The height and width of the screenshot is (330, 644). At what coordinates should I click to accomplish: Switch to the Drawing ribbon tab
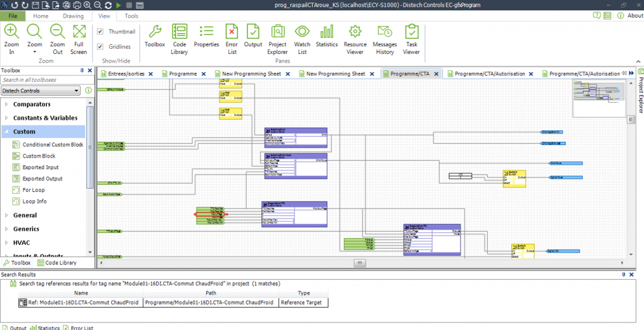[x=73, y=16]
